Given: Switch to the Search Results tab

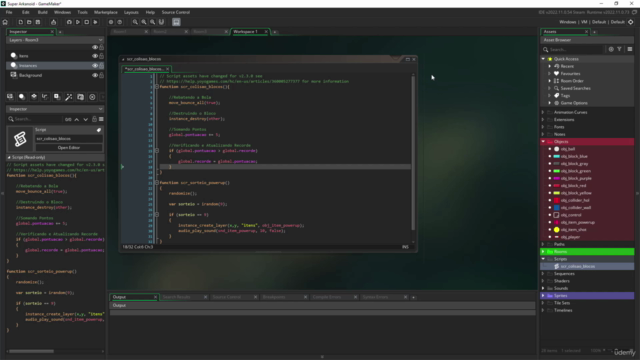Looking at the screenshot, I should point(177,297).
